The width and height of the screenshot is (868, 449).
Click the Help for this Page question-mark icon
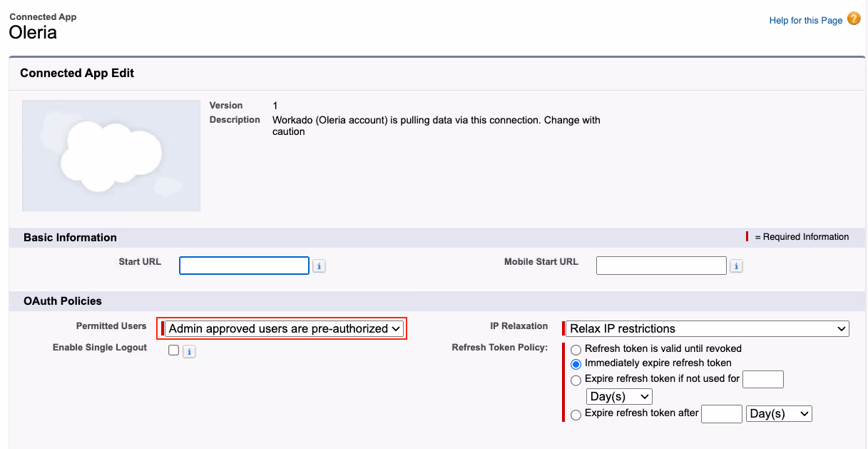pyautogui.click(x=854, y=19)
